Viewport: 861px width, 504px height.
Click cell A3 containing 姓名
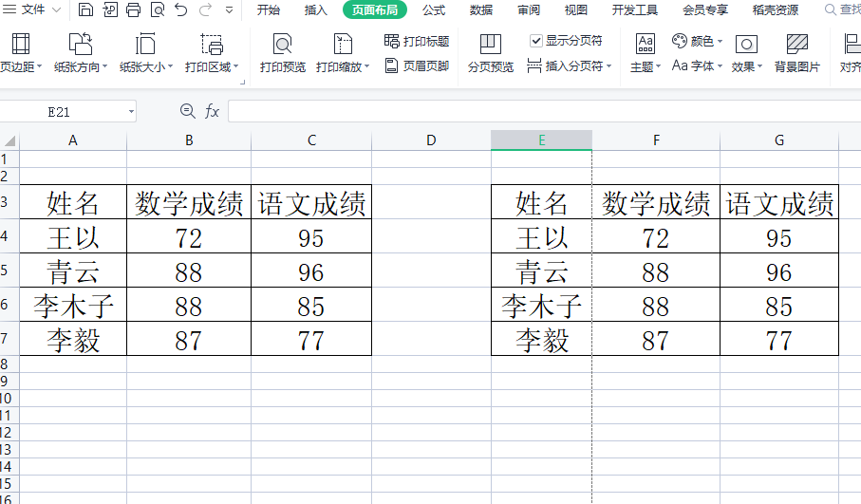tap(73, 202)
